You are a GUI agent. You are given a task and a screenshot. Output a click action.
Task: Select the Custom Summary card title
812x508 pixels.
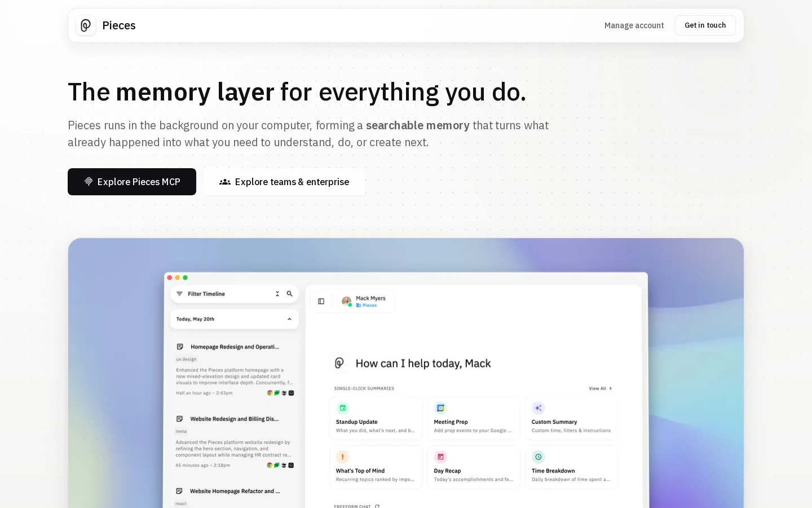coord(554,422)
